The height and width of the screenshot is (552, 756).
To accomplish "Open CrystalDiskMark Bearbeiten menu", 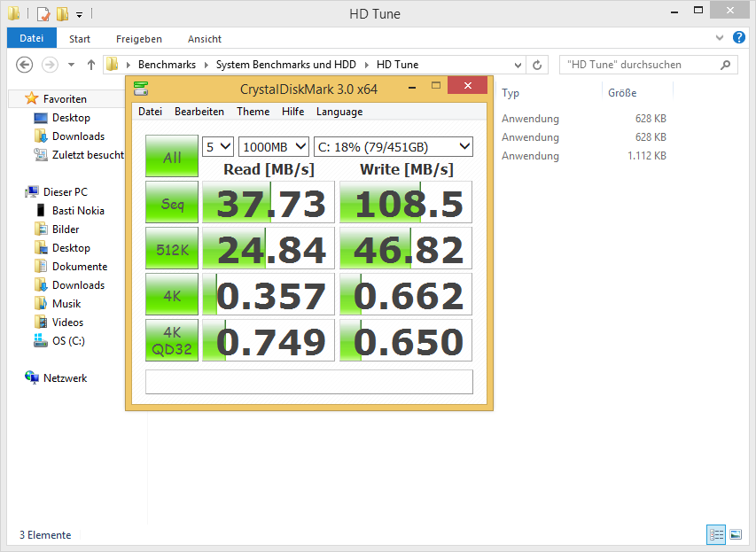I will (x=199, y=112).
